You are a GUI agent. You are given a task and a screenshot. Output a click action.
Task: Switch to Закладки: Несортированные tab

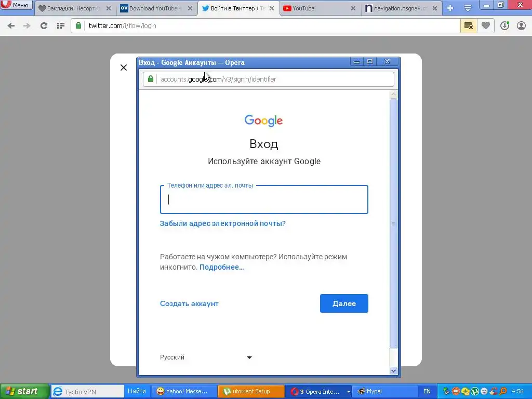(x=75, y=8)
